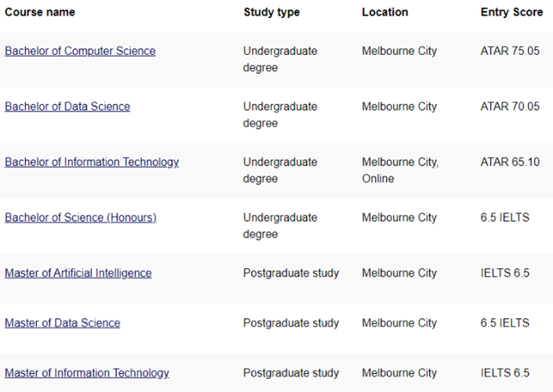Open the Bachelor of Science (Honours) course

coord(80,217)
